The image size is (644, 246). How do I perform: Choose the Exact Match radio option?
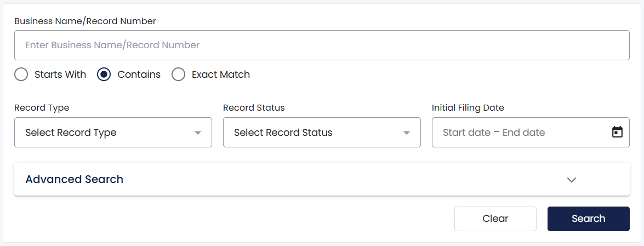(178, 75)
